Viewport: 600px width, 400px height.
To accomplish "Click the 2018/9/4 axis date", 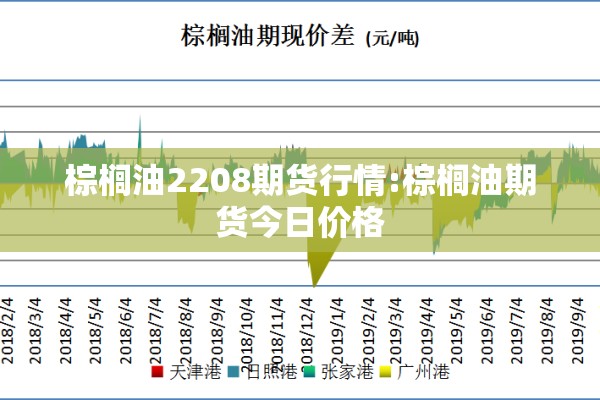I will (216, 330).
